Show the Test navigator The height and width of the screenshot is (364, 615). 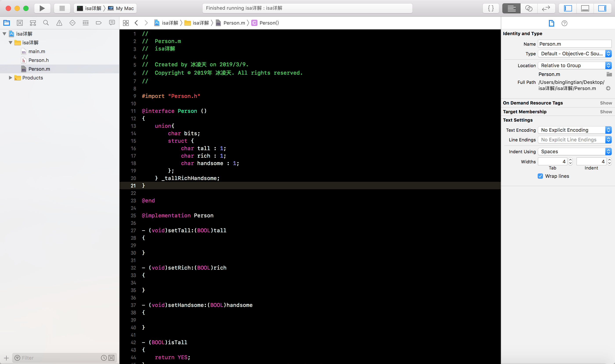pyautogui.click(x=72, y=23)
